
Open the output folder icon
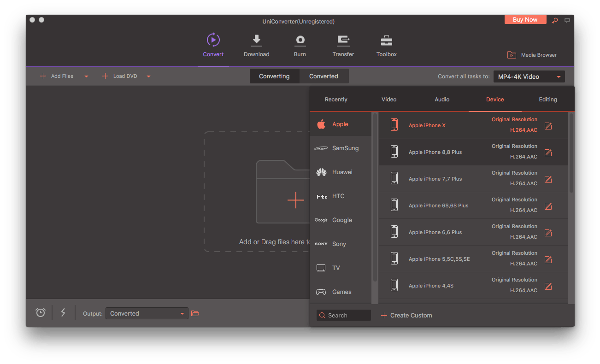195,313
